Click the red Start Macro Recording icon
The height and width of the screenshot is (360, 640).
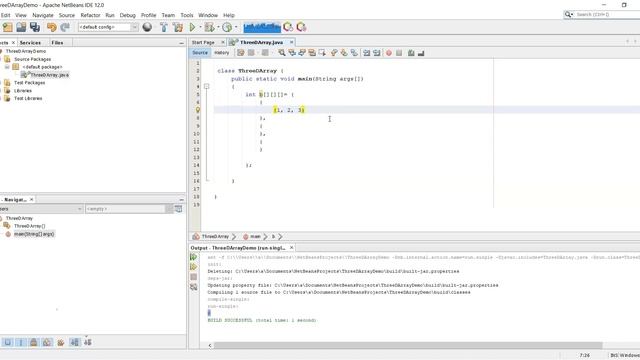[x=389, y=53]
